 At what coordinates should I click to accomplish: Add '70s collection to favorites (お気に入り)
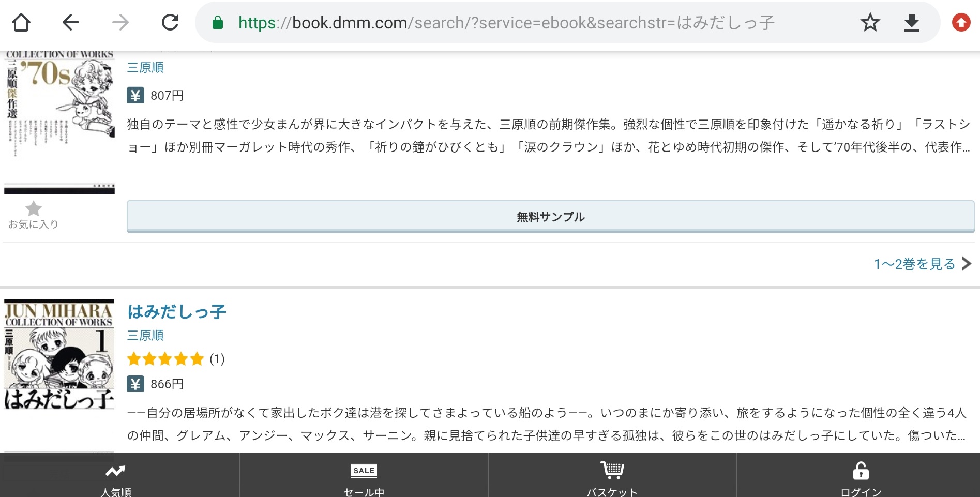34,215
